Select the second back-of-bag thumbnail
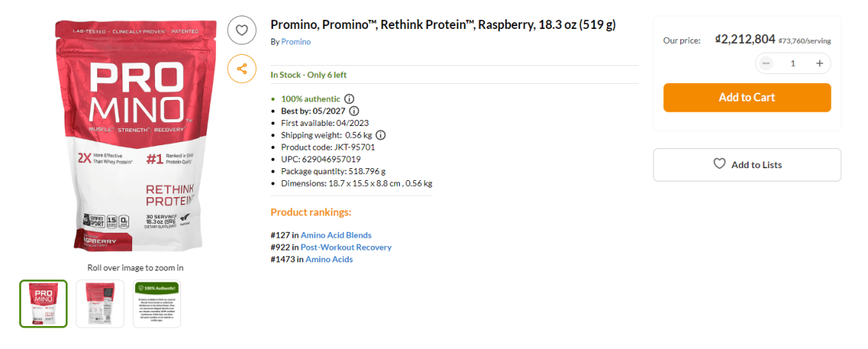Screen dimensions: 868x349 (x=100, y=303)
